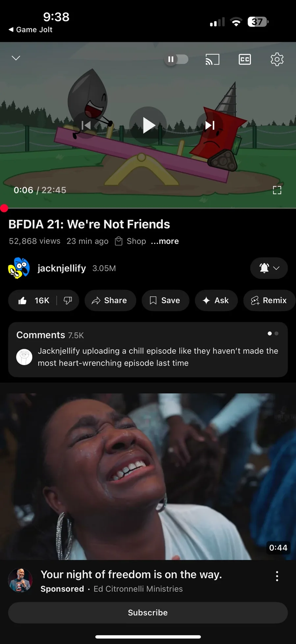296x644 pixels.
Task: Share the BFDIA 21 video
Action: pos(110,300)
